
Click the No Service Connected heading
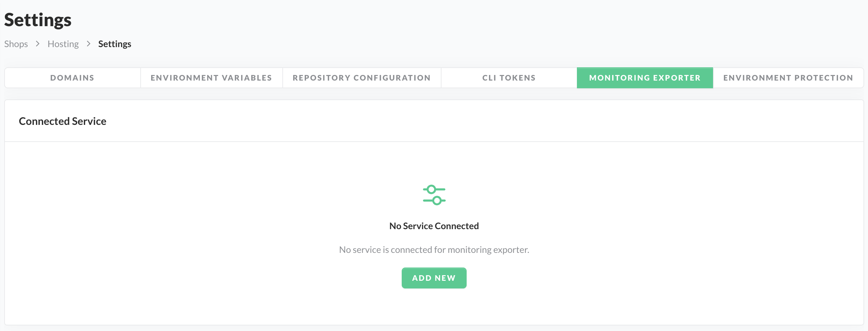pyautogui.click(x=434, y=226)
